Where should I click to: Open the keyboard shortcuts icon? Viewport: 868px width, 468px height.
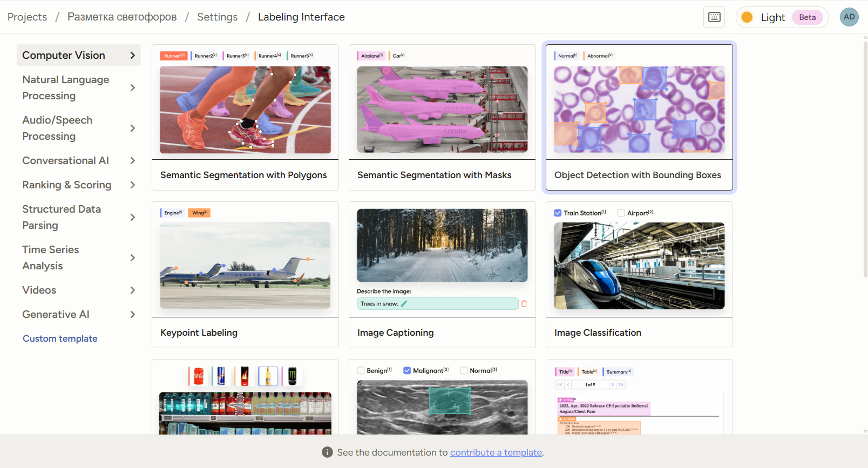click(x=714, y=17)
